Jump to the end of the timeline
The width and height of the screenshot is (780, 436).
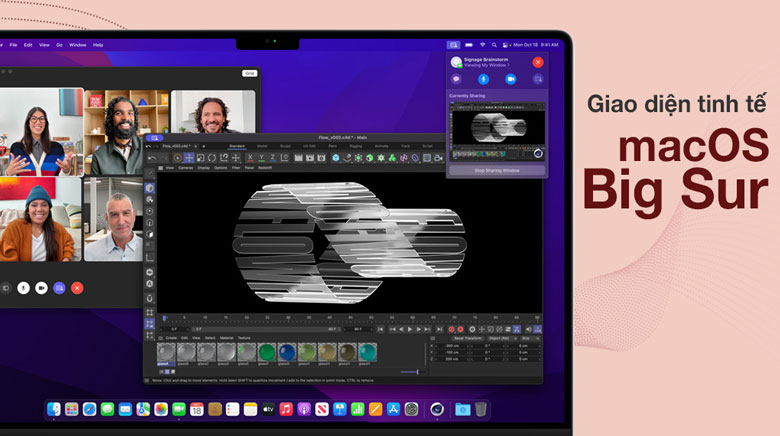point(439,329)
